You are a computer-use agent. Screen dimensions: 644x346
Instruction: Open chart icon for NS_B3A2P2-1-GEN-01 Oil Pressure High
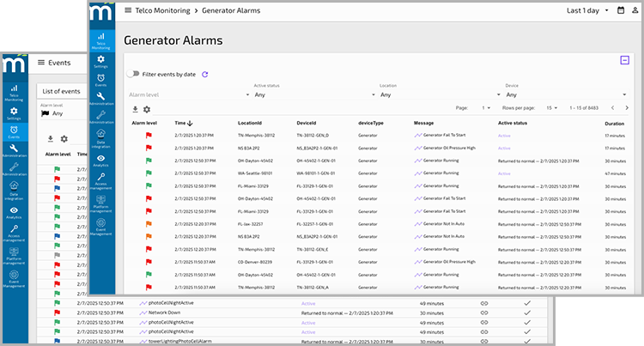[418, 148]
